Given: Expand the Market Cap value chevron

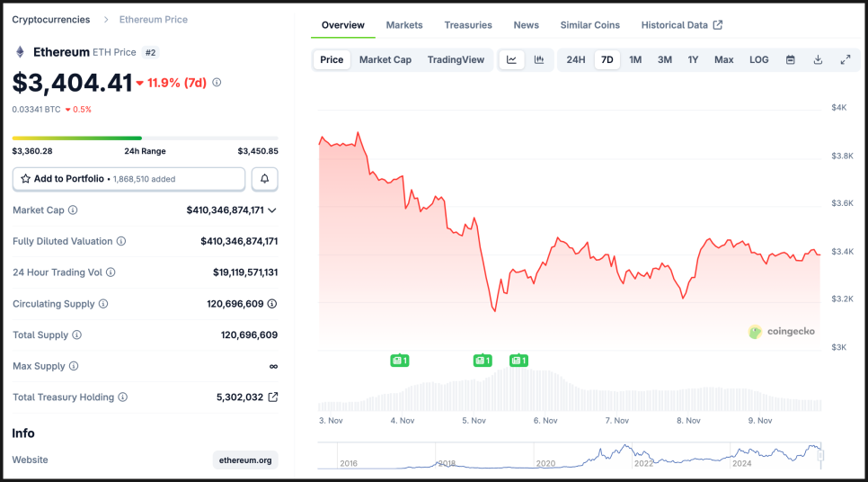Looking at the screenshot, I should coord(272,210).
